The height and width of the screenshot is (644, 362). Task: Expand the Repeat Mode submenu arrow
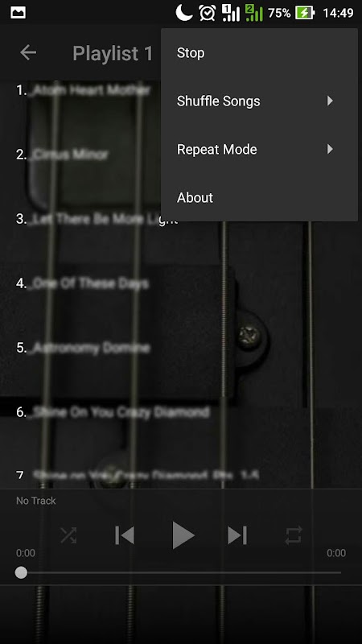[330, 149]
